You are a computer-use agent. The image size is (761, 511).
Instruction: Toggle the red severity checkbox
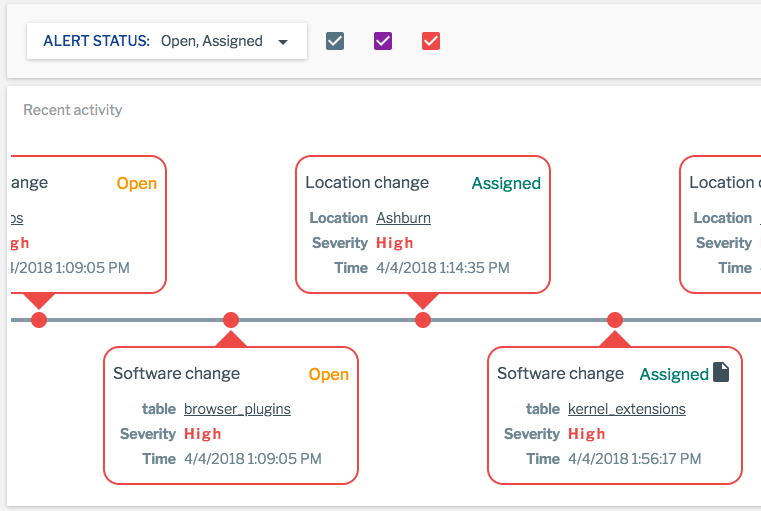tap(431, 41)
